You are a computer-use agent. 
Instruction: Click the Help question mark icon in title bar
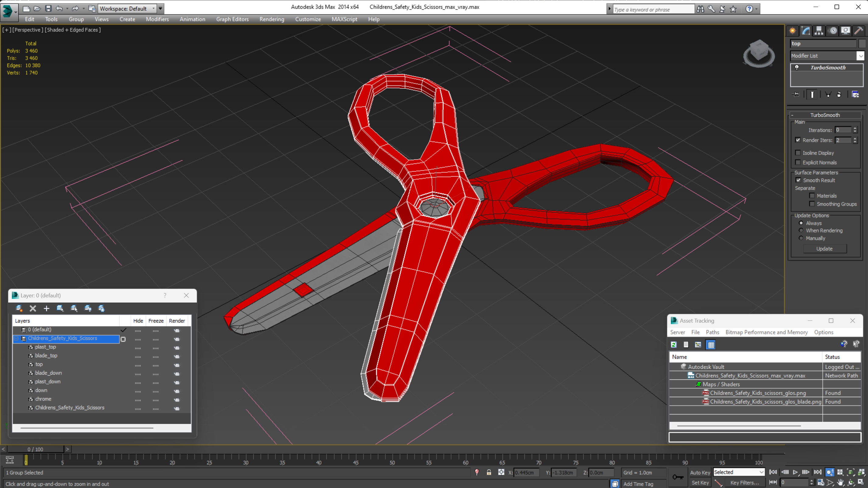coord(749,9)
